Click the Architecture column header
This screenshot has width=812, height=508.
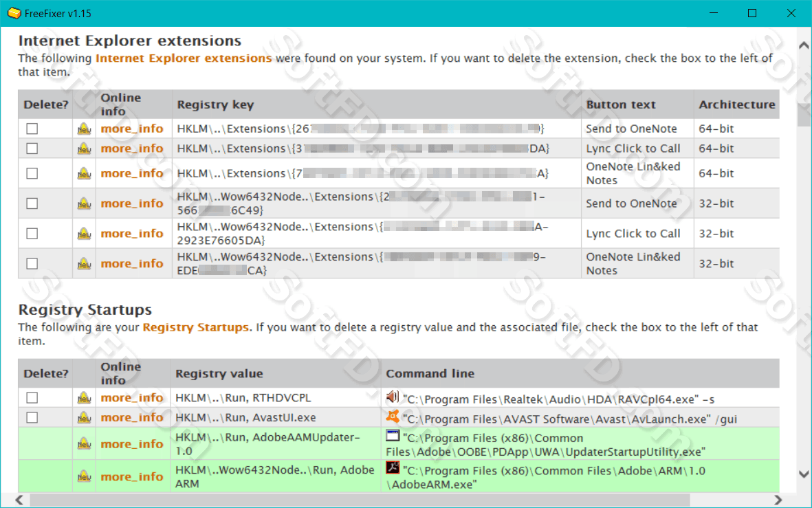point(737,104)
